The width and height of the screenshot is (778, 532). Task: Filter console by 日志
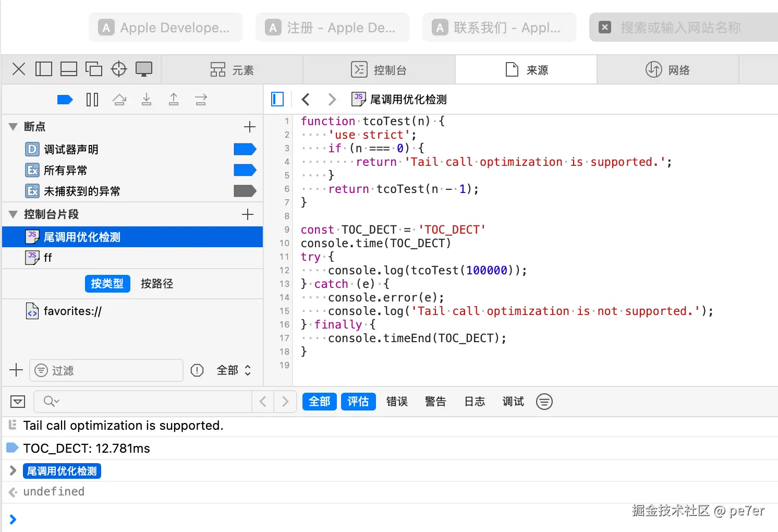coord(475,402)
